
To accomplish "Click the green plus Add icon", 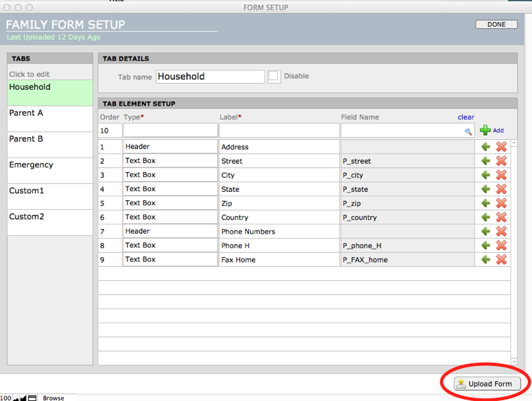I will pyautogui.click(x=485, y=130).
